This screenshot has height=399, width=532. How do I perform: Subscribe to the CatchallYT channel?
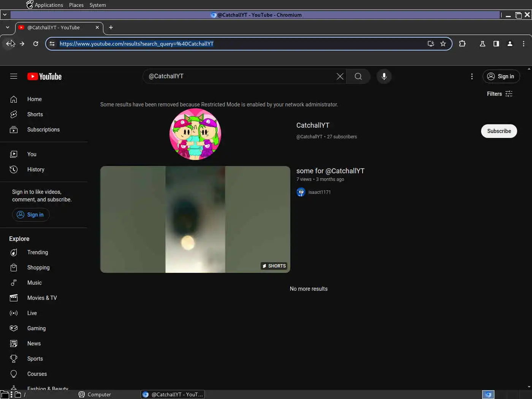pos(499,131)
